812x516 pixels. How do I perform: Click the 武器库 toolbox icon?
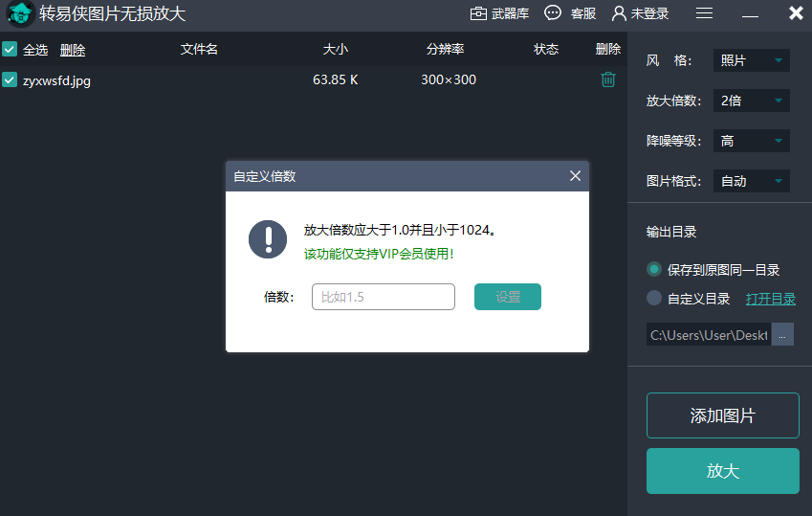479,13
